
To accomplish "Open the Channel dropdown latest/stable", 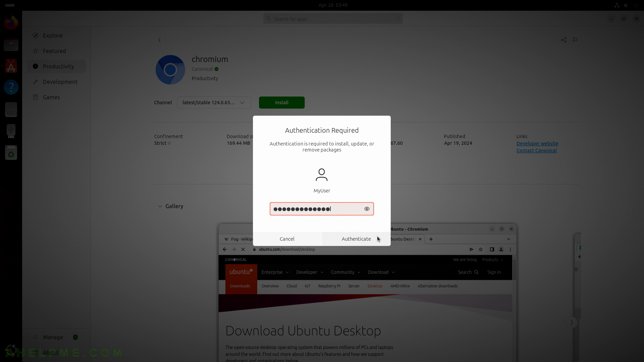I will pyautogui.click(x=214, y=103).
